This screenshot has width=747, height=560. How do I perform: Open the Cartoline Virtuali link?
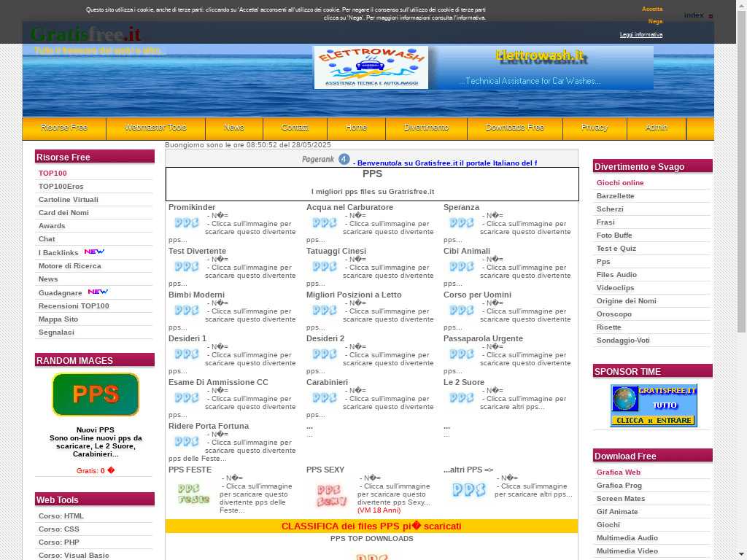[x=69, y=200]
